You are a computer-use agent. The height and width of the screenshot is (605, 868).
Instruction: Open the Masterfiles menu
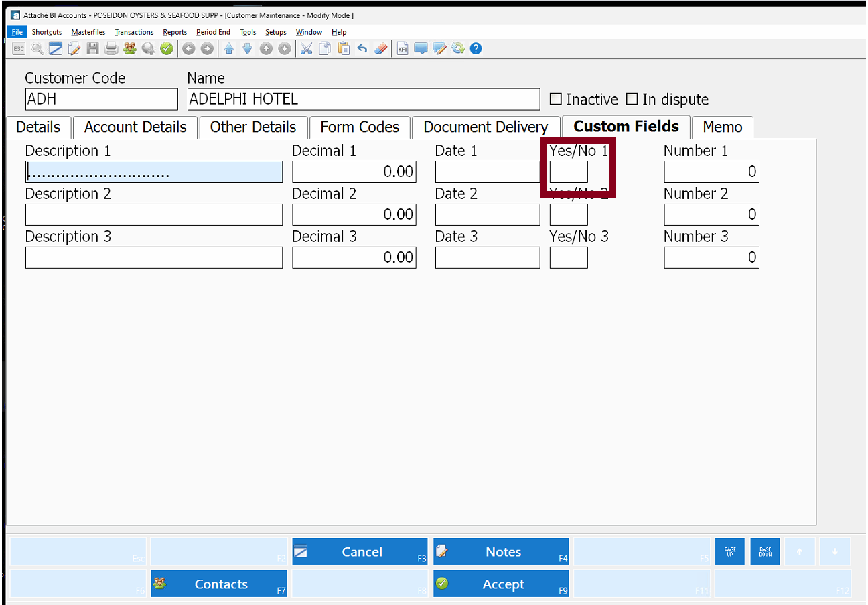pyautogui.click(x=88, y=32)
